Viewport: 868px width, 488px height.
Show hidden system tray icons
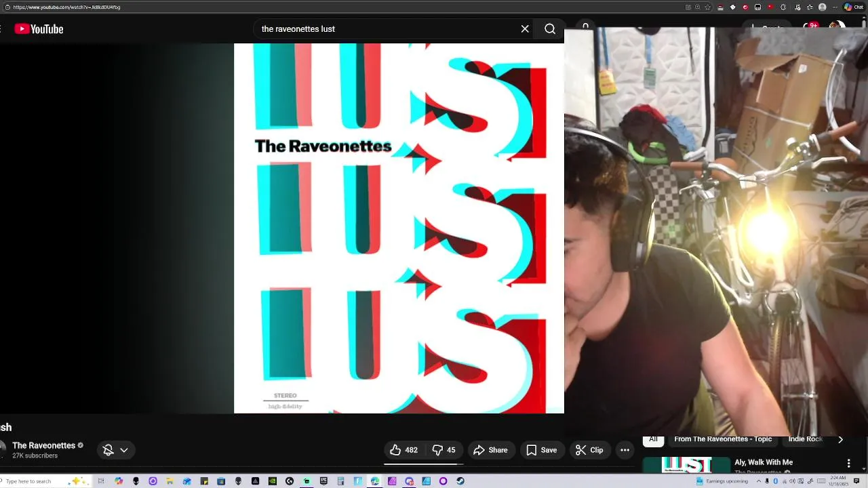point(759,481)
